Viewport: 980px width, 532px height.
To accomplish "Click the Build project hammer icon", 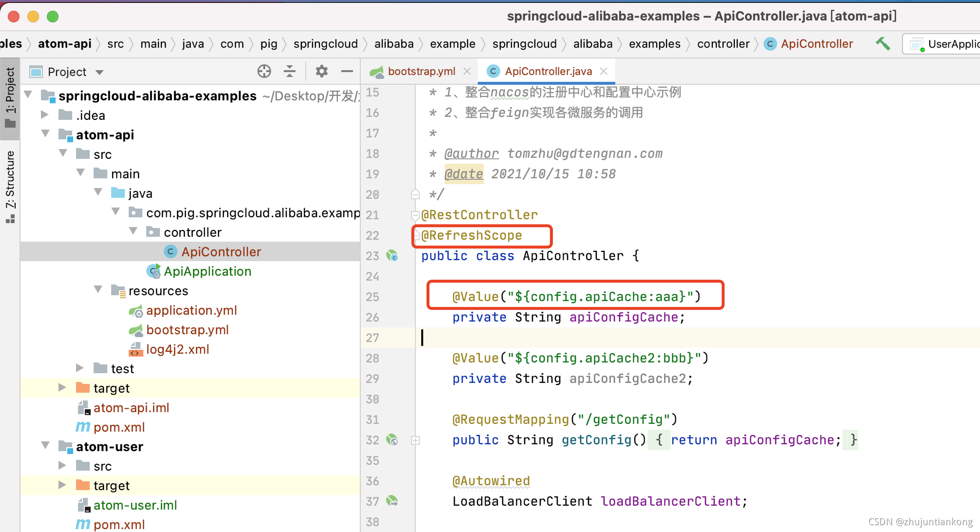I will tap(883, 44).
